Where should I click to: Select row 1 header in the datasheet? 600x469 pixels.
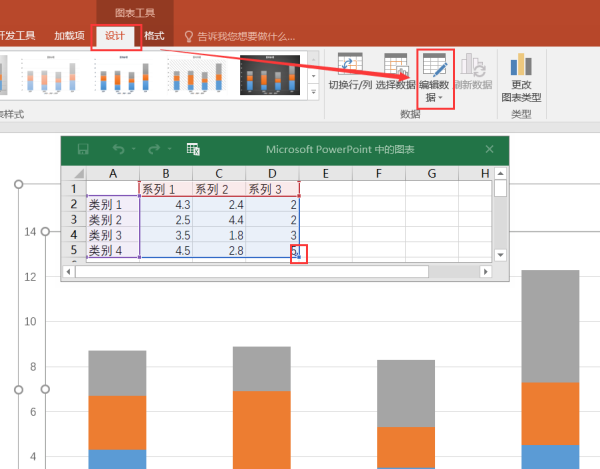pyautogui.click(x=73, y=189)
